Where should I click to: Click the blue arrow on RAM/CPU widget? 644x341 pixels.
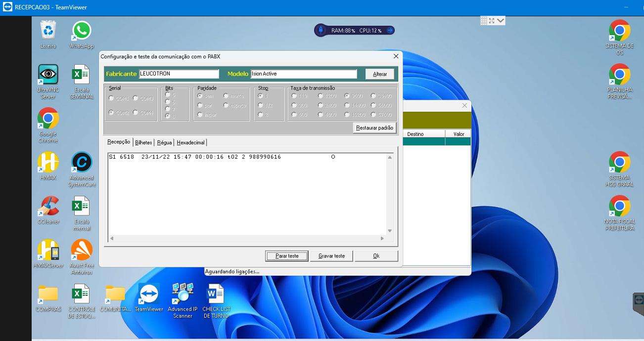(390, 31)
